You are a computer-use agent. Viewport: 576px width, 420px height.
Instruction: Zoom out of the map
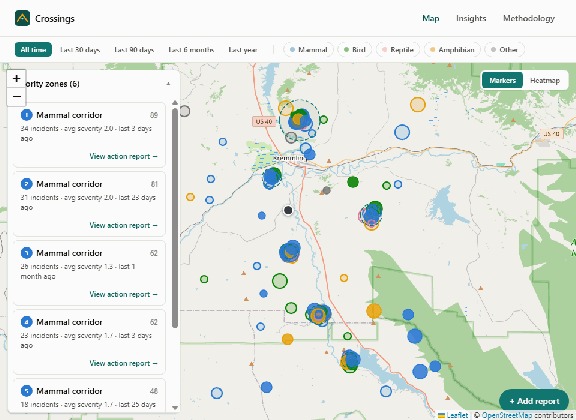click(17, 97)
